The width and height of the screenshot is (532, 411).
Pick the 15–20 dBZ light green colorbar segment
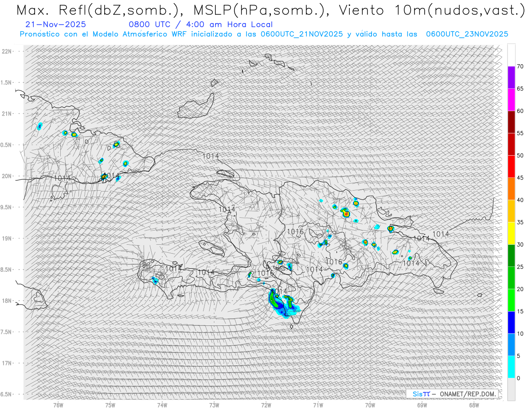pos(511,300)
